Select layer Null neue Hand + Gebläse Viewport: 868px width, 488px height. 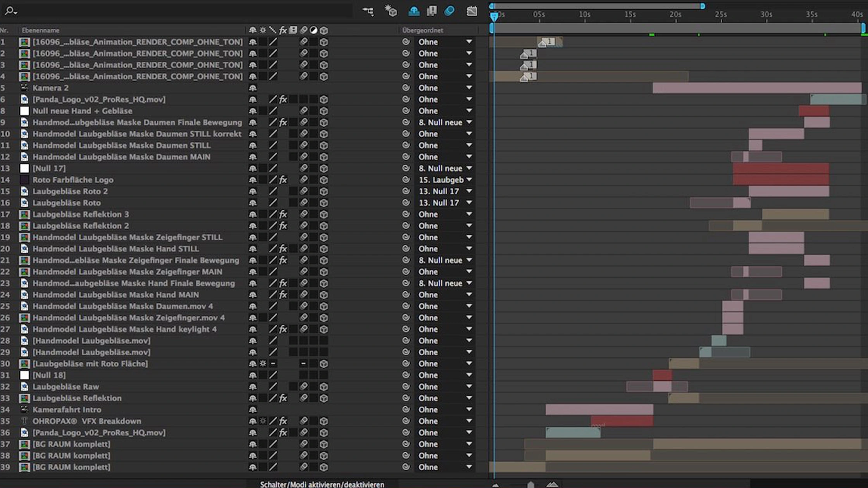click(82, 111)
